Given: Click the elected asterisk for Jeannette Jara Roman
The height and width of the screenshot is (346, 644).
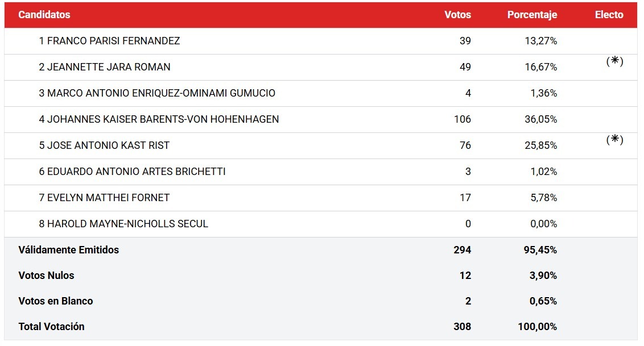Looking at the screenshot, I should pyautogui.click(x=614, y=61).
